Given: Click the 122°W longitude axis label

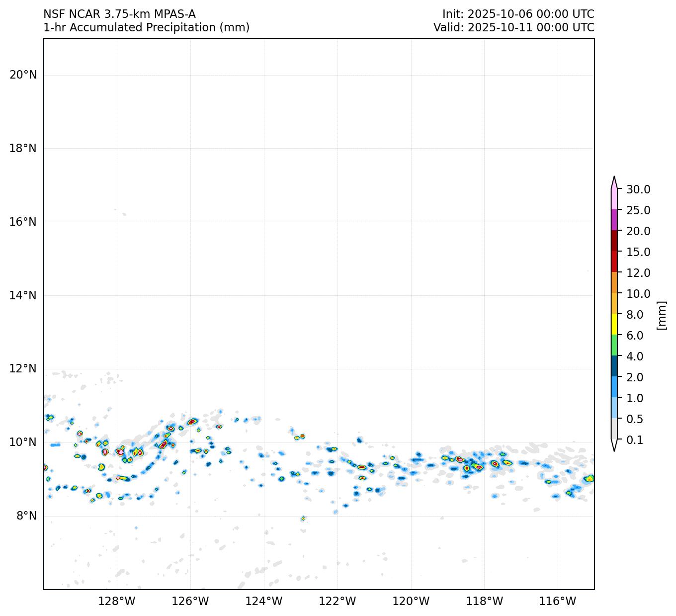Looking at the screenshot, I should coord(338,602).
